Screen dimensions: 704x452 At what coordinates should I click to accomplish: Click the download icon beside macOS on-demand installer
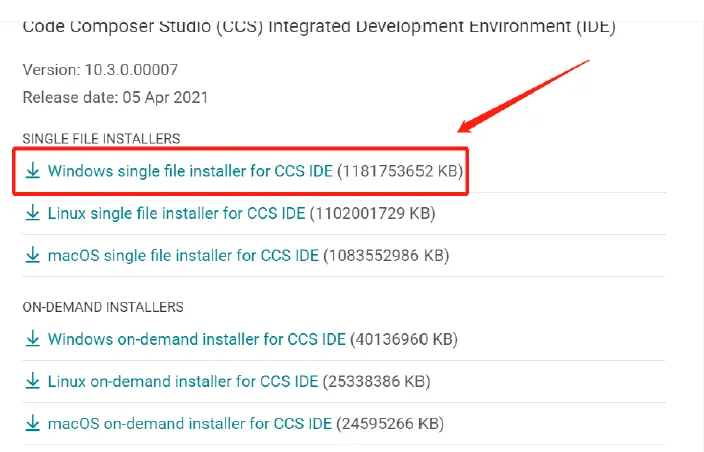click(x=32, y=423)
